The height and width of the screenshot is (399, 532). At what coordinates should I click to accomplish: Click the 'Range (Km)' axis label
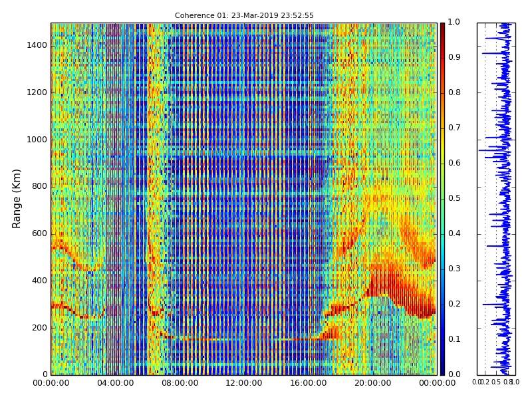[16, 199]
